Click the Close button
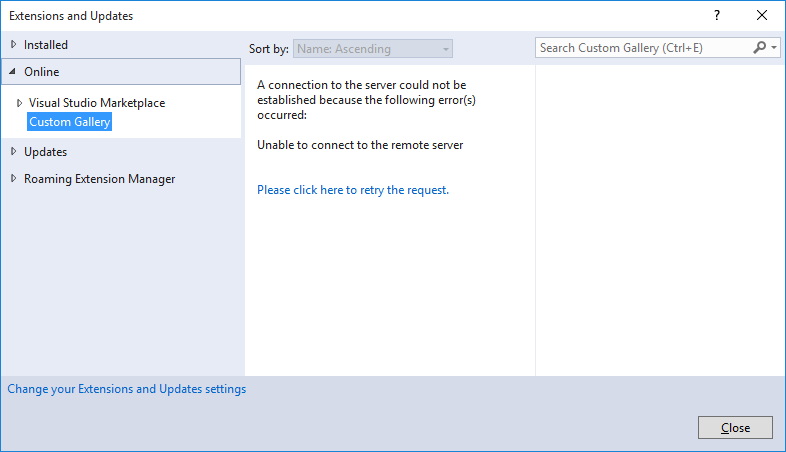 735,427
